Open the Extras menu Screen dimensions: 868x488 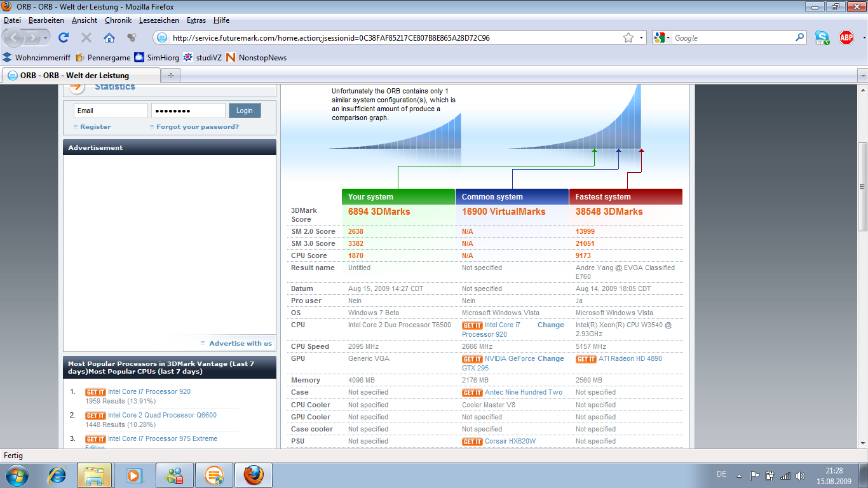point(196,20)
